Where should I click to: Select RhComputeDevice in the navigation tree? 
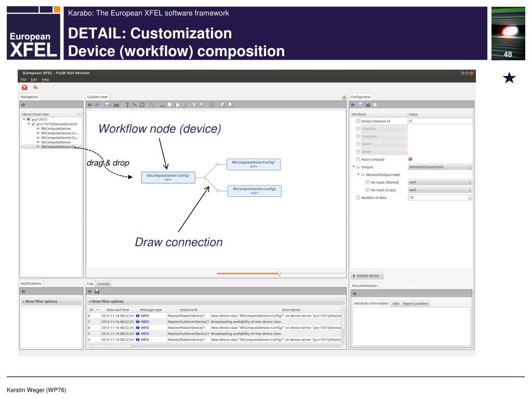pos(56,129)
